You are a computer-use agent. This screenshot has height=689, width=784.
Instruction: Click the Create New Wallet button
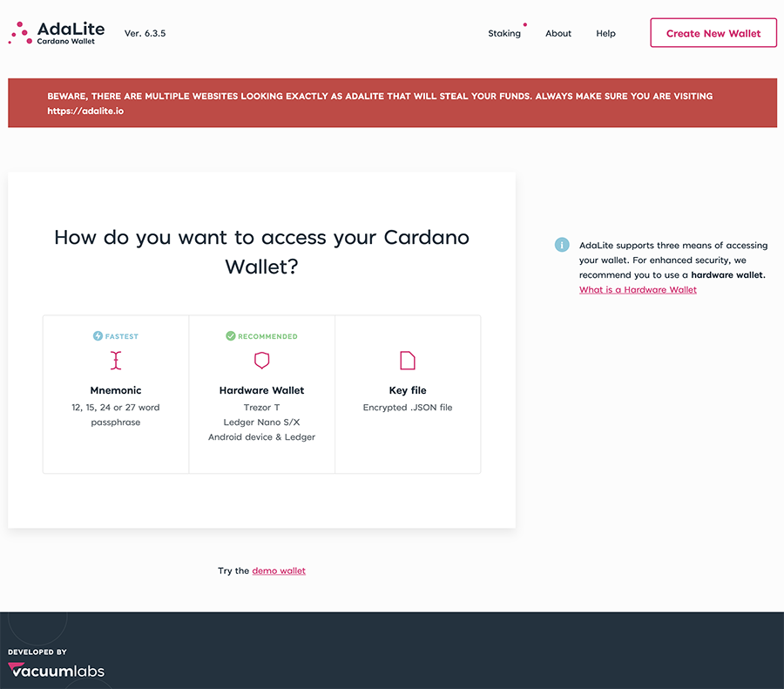[713, 33]
